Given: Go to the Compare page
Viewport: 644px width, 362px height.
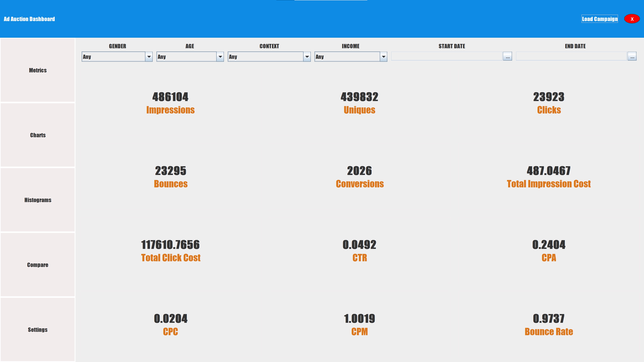Looking at the screenshot, I should pos(38,265).
